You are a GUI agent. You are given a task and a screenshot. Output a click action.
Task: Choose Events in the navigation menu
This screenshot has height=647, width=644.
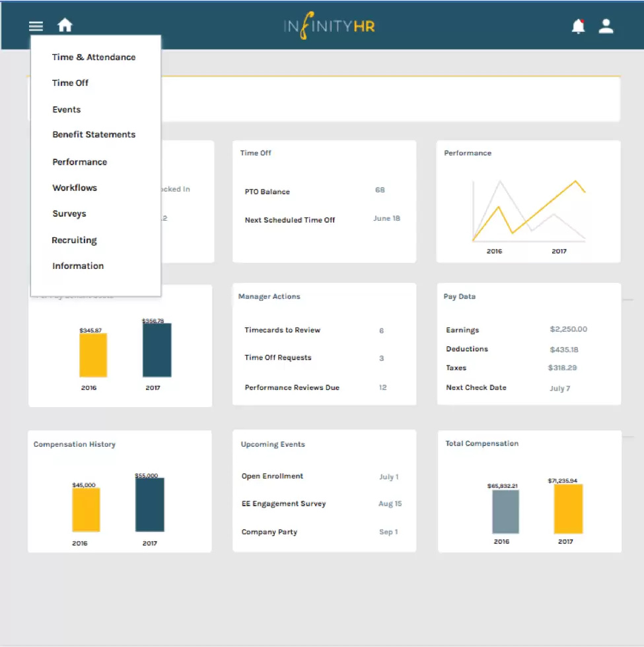point(67,110)
